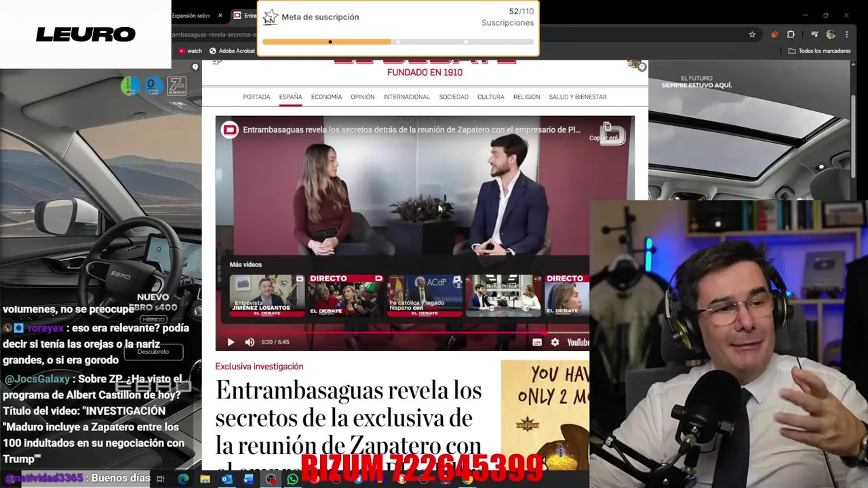This screenshot has height=488, width=868.
Task: Open the Jiménez Losantos interview thumbnail
Action: (267, 296)
